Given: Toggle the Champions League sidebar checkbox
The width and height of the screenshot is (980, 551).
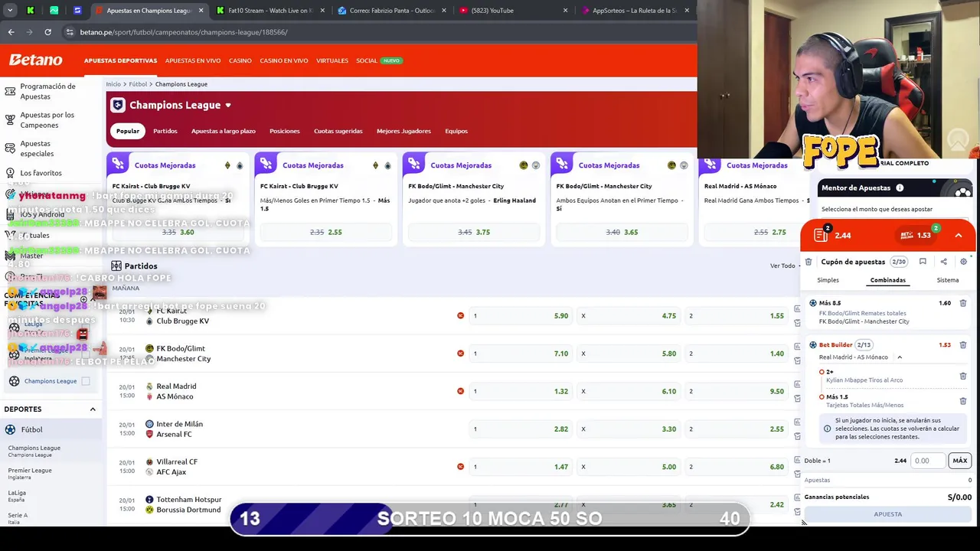Looking at the screenshot, I should pos(86,381).
